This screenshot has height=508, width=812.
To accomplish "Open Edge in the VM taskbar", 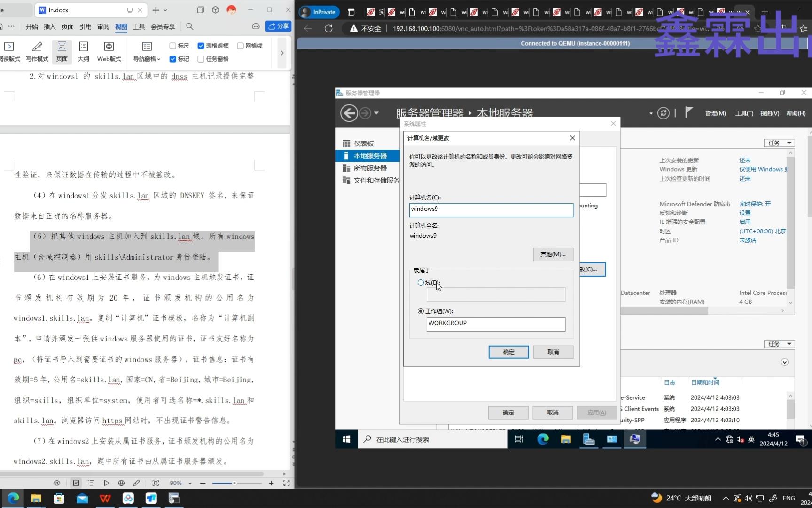I will pyautogui.click(x=543, y=439).
